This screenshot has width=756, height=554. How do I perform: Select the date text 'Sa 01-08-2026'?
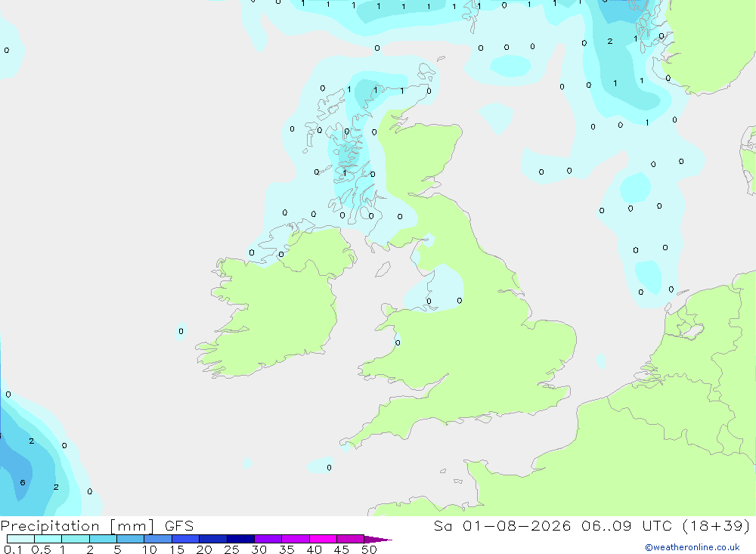503,526
